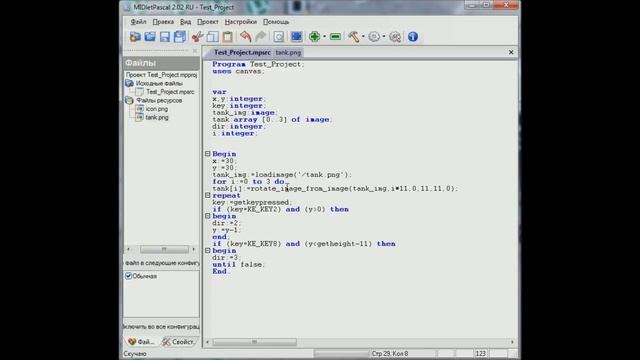
Task: Click the Test_Project.mpsrc document icon
Action: 140,92
